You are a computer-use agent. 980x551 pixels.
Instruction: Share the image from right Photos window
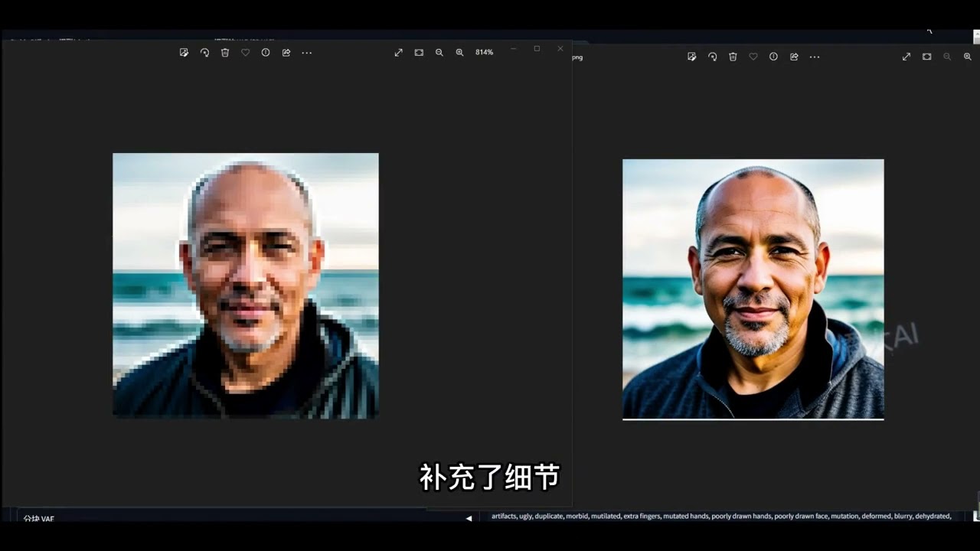794,57
